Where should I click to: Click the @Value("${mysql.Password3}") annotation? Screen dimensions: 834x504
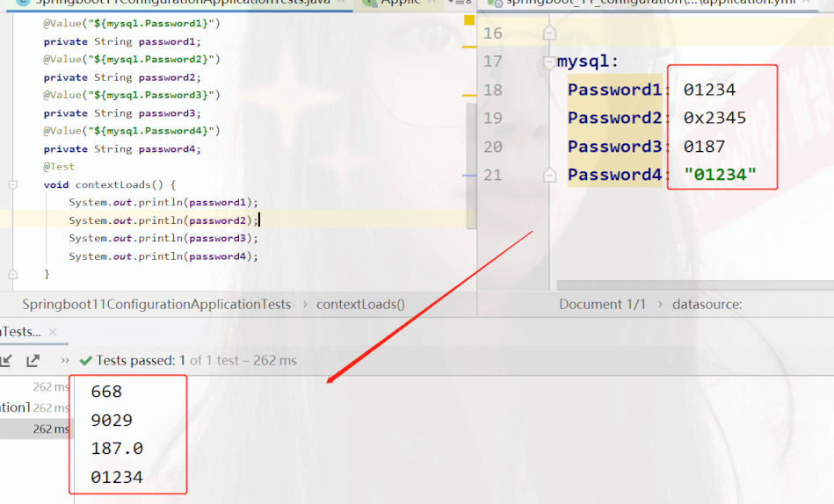coord(131,95)
